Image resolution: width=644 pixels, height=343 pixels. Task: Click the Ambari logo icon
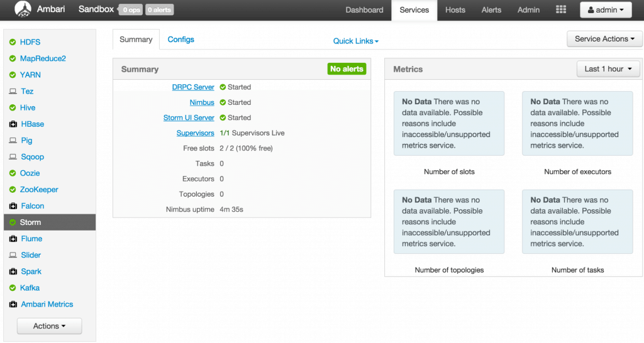(x=23, y=9)
